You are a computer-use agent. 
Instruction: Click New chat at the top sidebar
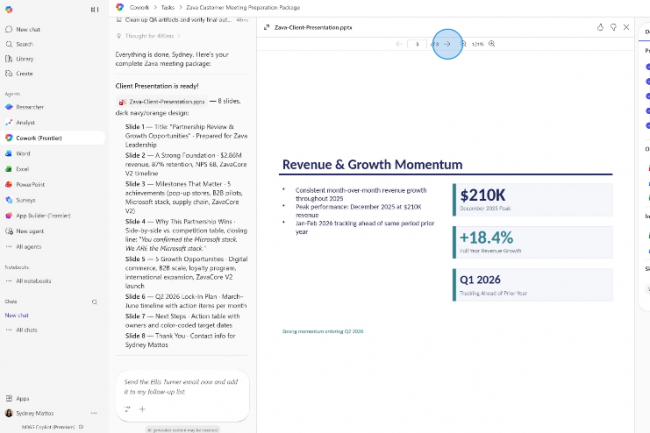point(28,30)
